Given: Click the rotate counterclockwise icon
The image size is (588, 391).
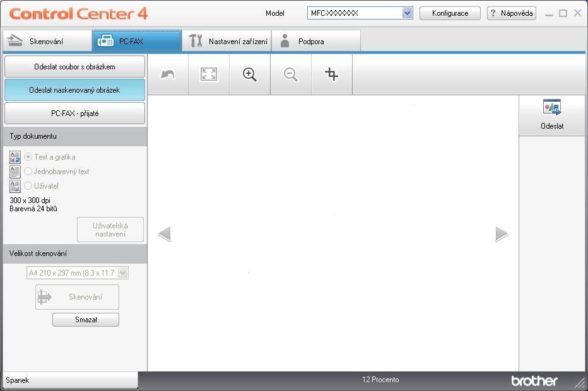Looking at the screenshot, I should pos(168,74).
